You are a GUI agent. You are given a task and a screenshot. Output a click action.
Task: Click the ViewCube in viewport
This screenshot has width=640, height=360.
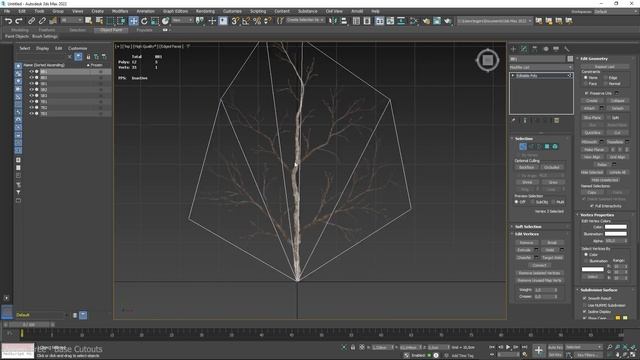(x=487, y=60)
